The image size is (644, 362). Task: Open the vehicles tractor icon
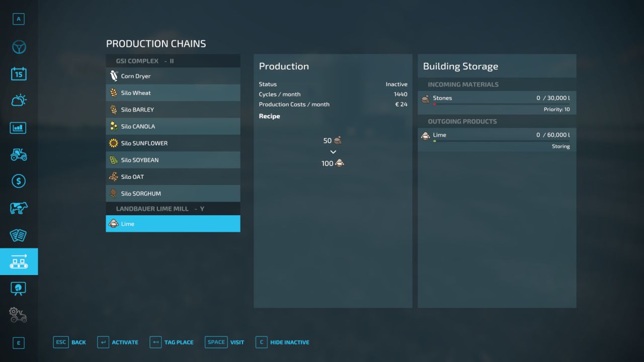(19, 154)
